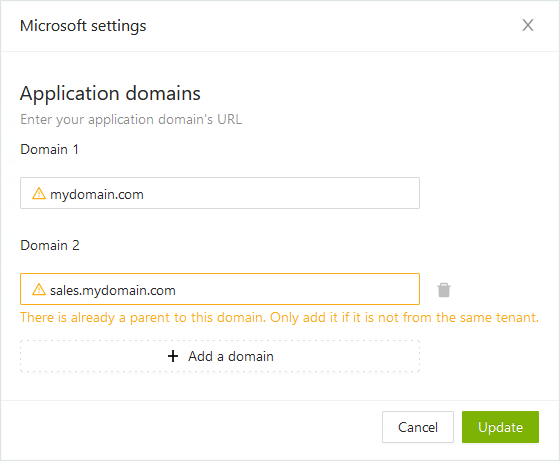The width and height of the screenshot is (560, 461).
Task: Click the warning icon in Domain 1 field
Action: coord(39,194)
